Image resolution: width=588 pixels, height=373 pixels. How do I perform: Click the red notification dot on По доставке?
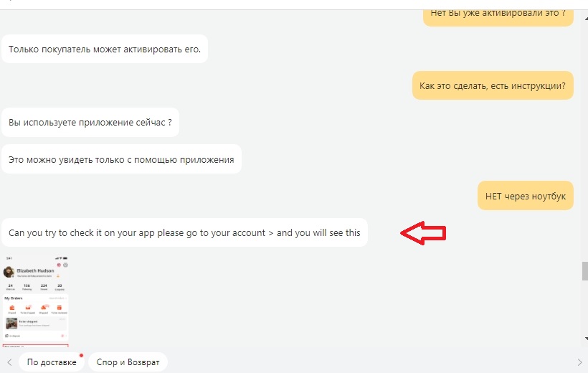coord(81,355)
